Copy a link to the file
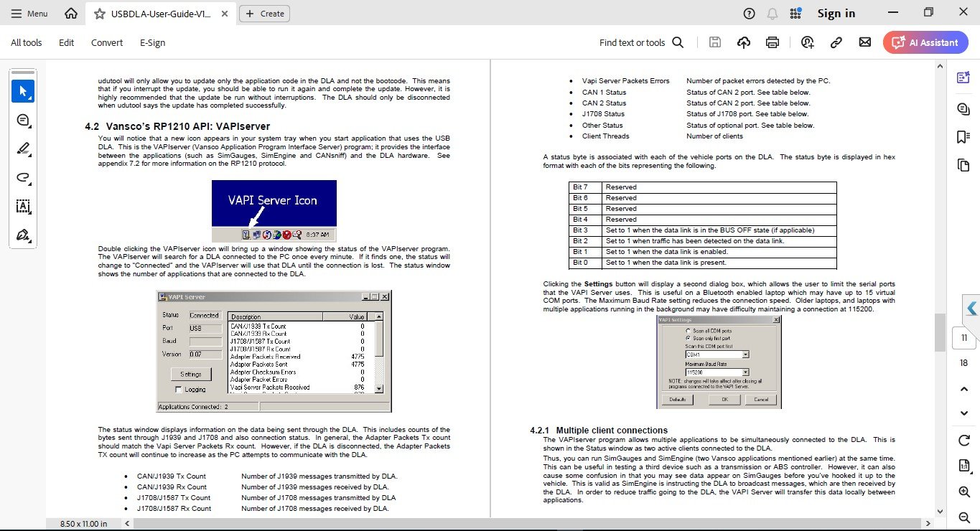This screenshot has width=980, height=531. tap(836, 42)
